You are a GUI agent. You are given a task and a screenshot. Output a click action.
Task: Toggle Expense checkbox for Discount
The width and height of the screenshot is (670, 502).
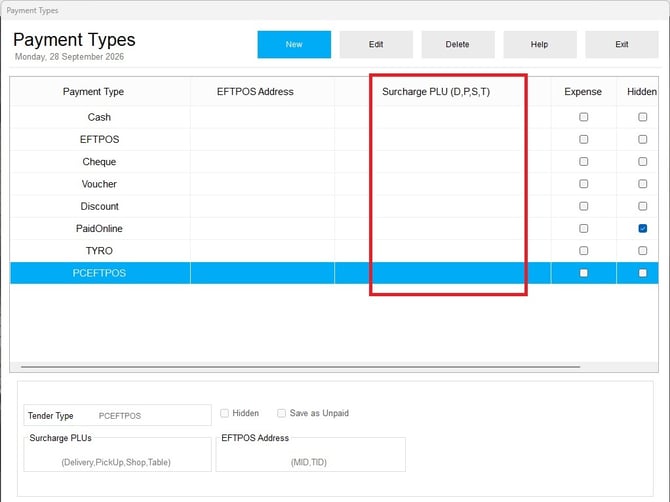click(583, 206)
